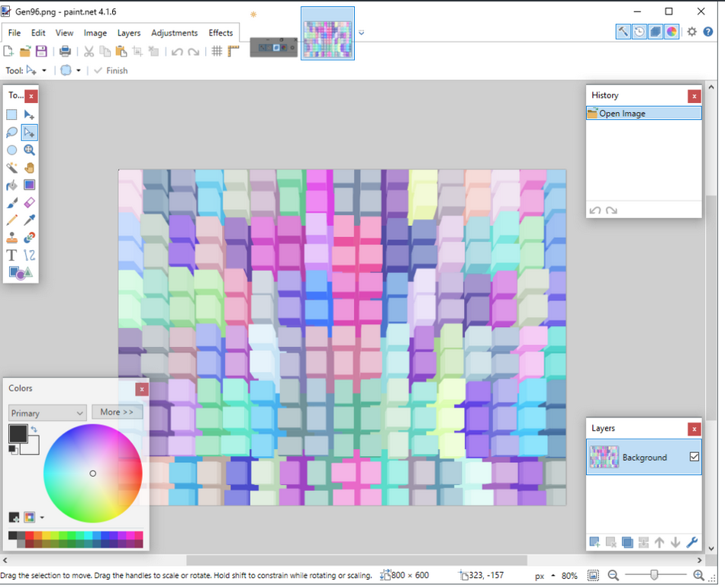Expand the Tool chooser dropdown arrow
725x588 pixels.
pos(44,71)
